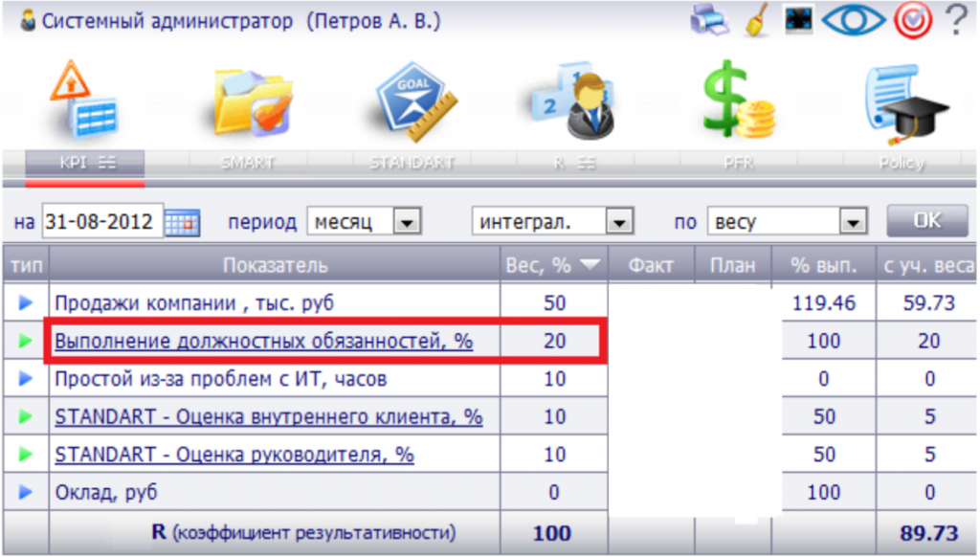Open the PFR dollar coins icon
Screen dimensions: 980x557
coord(738,99)
